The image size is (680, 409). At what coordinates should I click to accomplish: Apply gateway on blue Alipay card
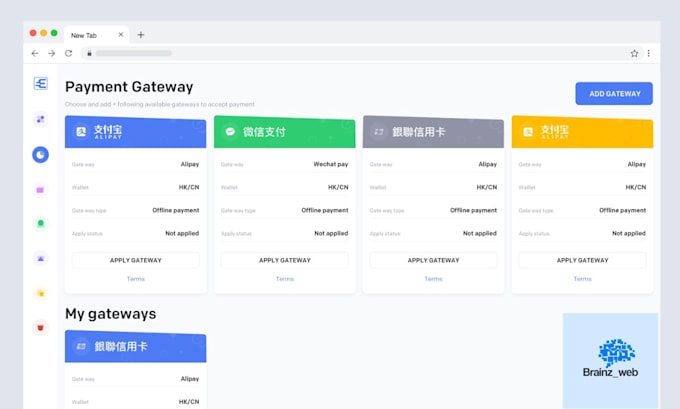(136, 260)
